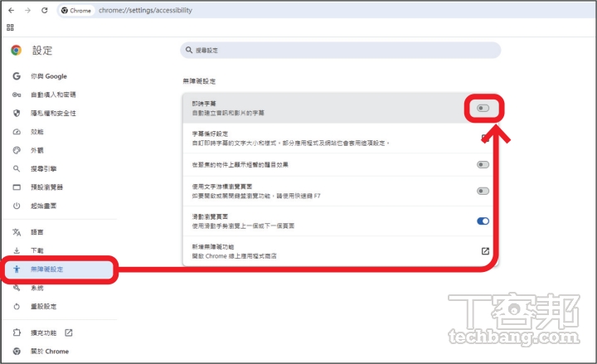Reload the settings page
597x364 pixels.
click(45, 10)
